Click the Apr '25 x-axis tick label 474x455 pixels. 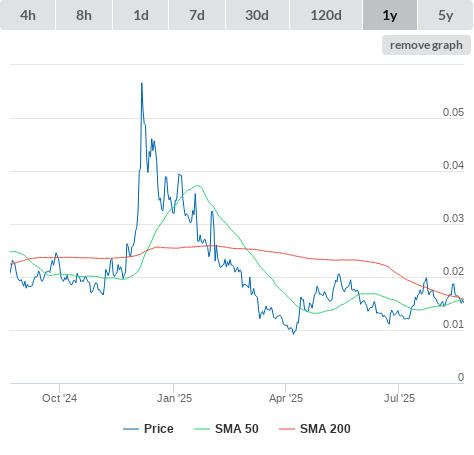[x=286, y=398]
